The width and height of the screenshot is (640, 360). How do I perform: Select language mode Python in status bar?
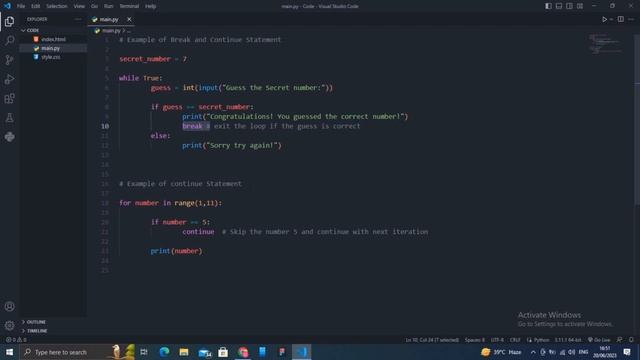[542, 340]
